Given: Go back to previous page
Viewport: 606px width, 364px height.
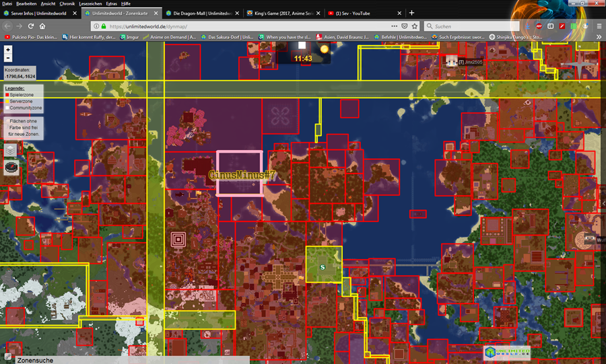Looking at the screenshot, I should click(7, 26).
